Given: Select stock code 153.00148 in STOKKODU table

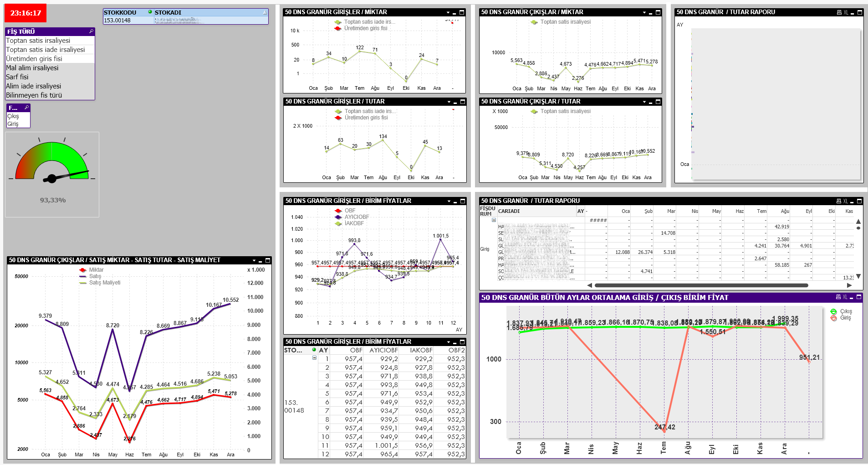Looking at the screenshot, I should coord(117,21).
